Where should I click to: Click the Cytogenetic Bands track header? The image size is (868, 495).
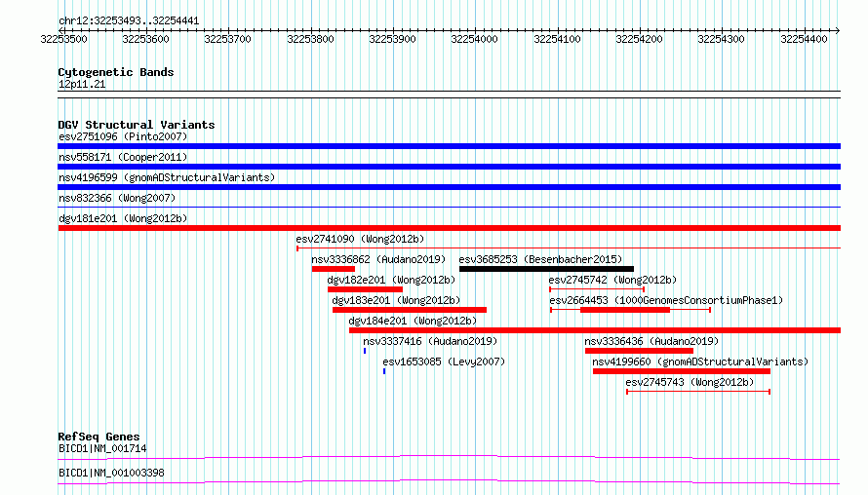(116, 72)
